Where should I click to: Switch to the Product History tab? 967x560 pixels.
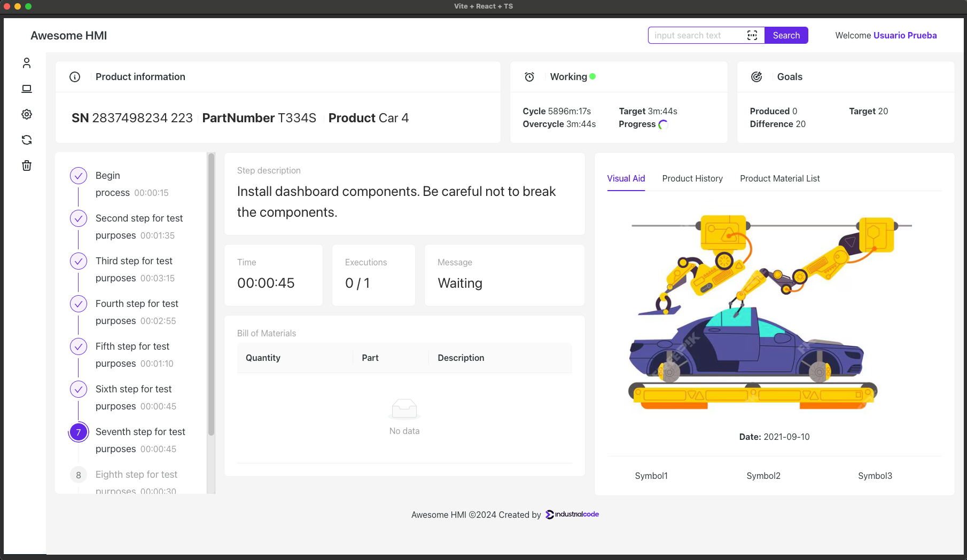point(692,178)
